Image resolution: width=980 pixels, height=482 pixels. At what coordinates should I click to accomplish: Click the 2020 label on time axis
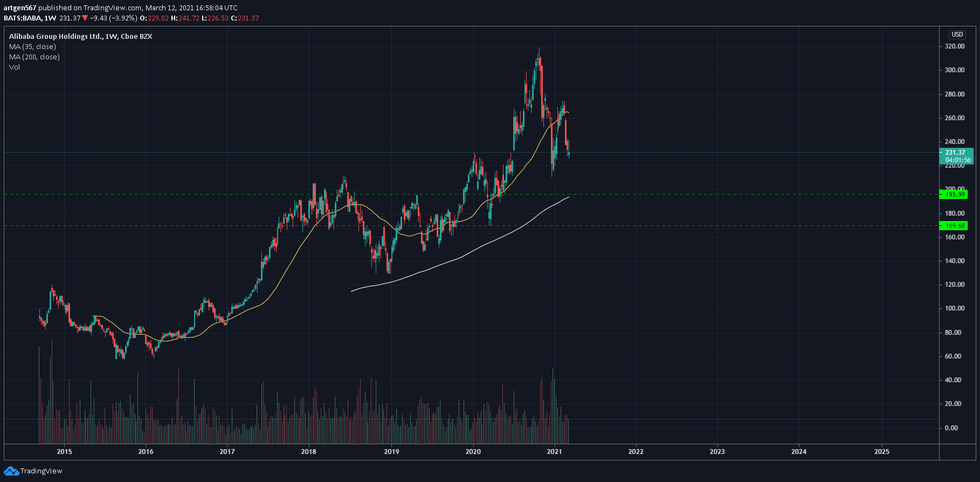pos(473,452)
